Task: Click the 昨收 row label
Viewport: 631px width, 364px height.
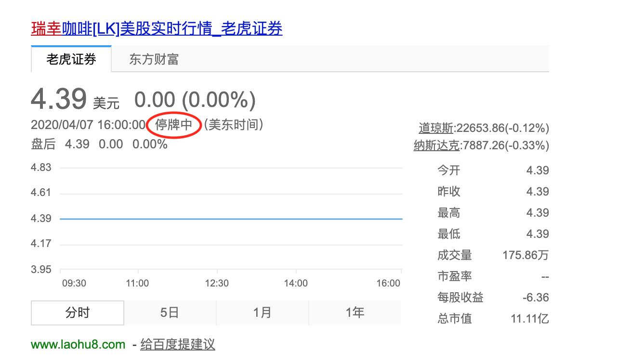Action: click(449, 192)
